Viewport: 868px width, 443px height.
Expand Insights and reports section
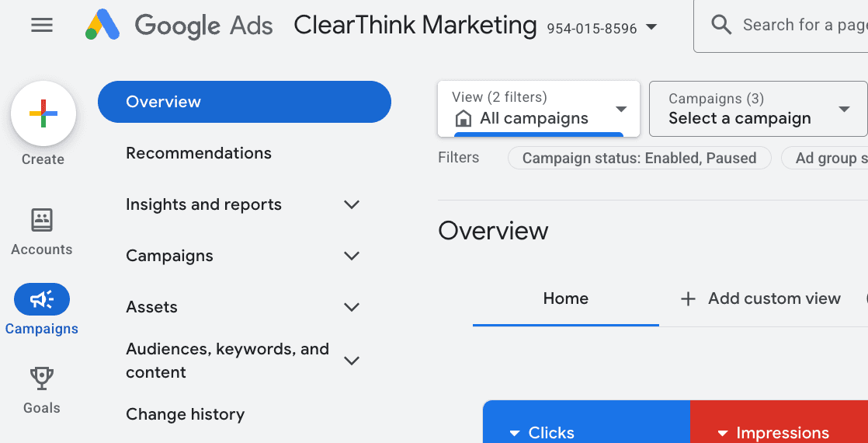coord(352,204)
